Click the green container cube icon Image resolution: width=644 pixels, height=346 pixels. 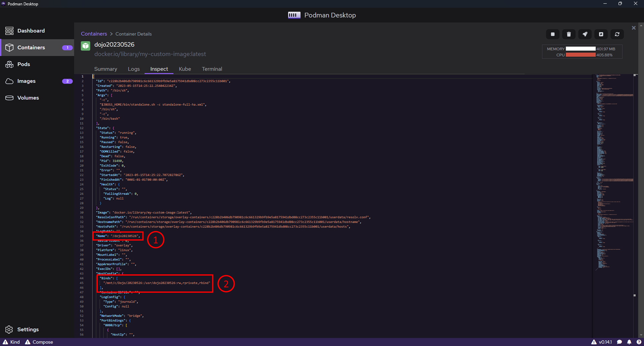pos(86,46)
